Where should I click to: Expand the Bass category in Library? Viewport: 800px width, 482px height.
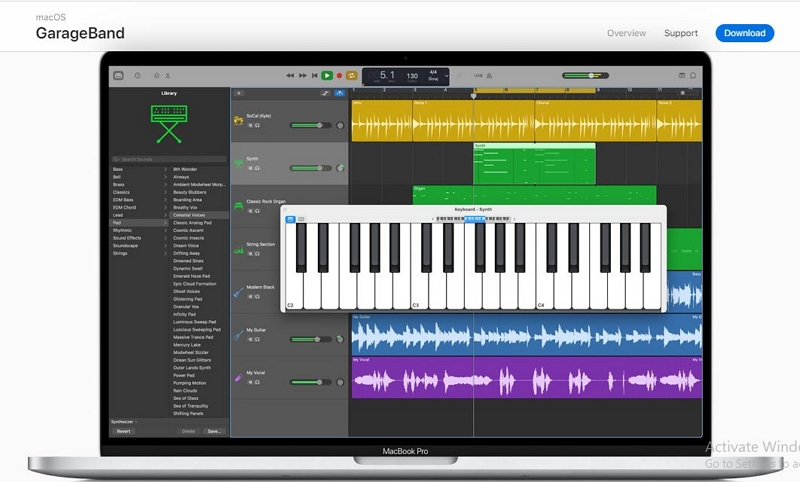pyautogui.click(x=165, y=169)
